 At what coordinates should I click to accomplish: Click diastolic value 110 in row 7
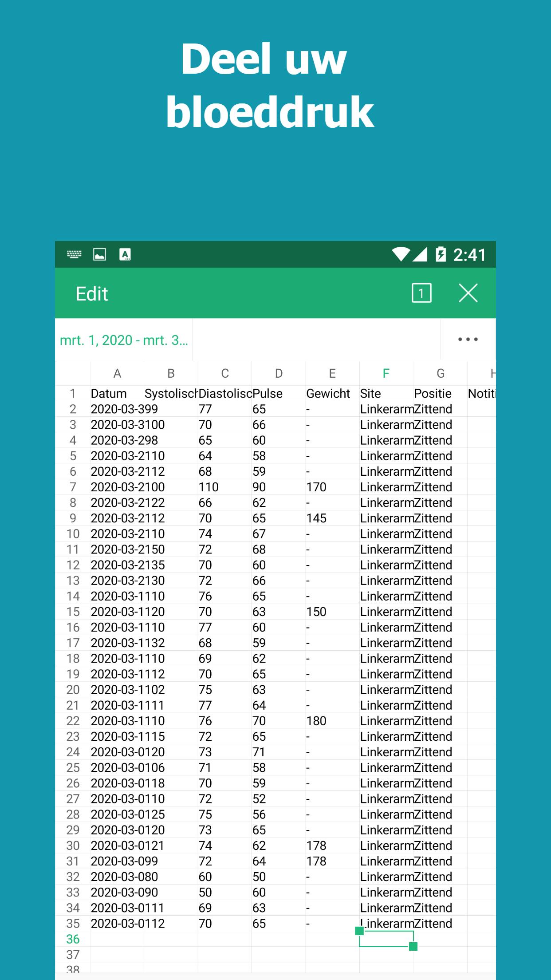225,487
